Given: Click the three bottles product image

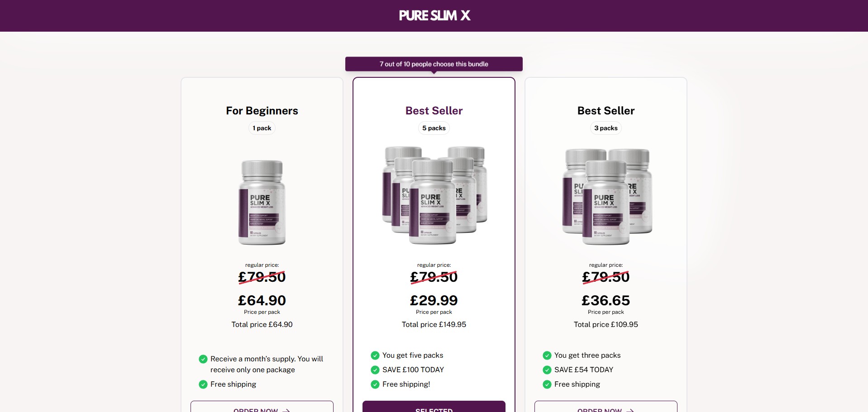Looking at the screenshot, I should [x=606, y=197].
